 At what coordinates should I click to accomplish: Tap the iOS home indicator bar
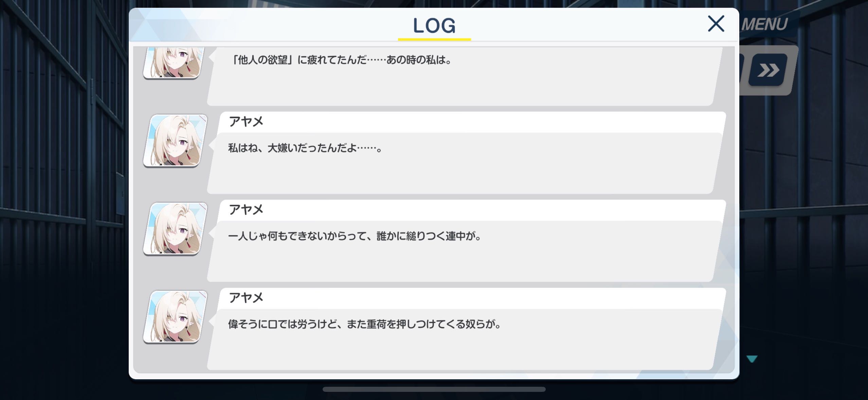pyautogui.click(x=434, y=389)
